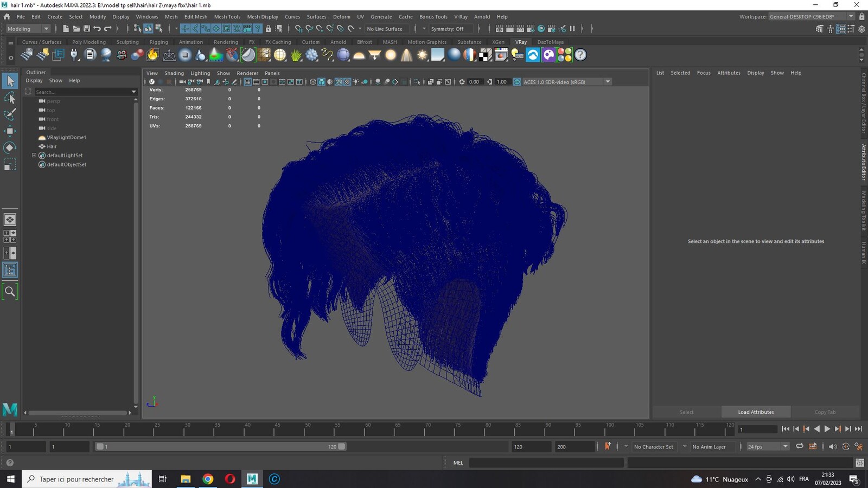Select the Paint Selection tool

[x=10, y=114]
